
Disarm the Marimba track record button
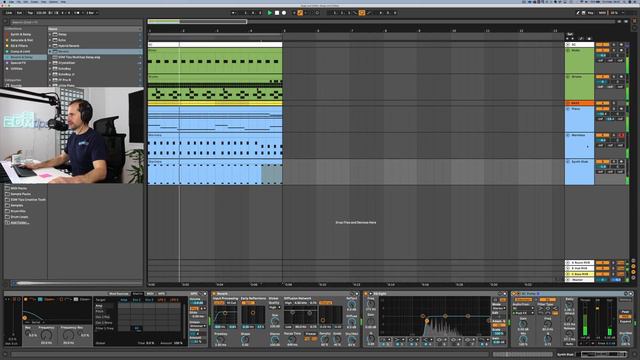point(621,135)
